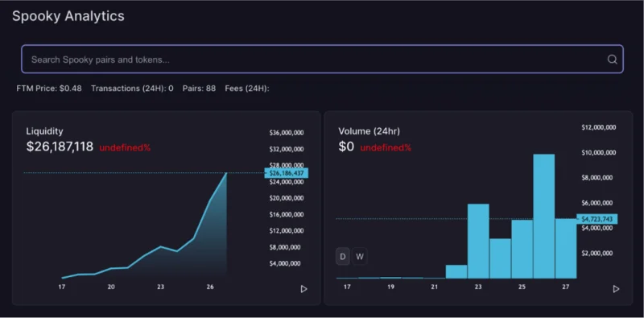Screen dimensions: 644x318
Task: Click the liquidity x-axis label 26
Action: 210,287
